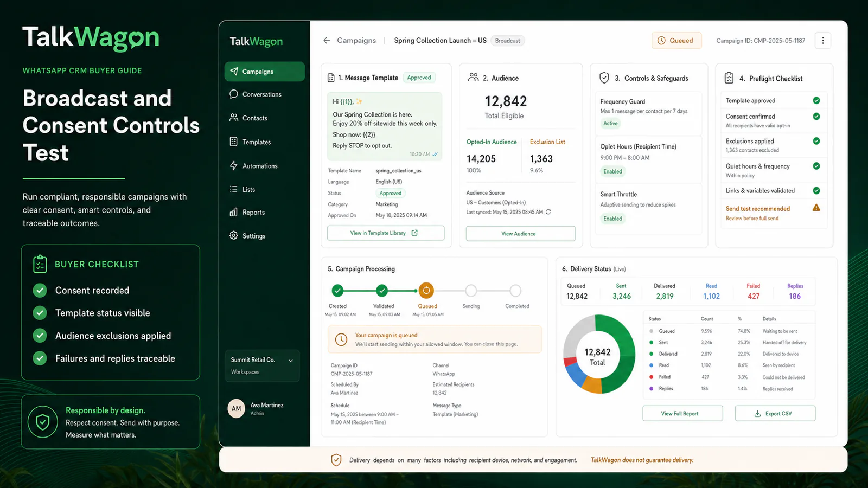
Task: Click the Created step marker
Action: 337,291
